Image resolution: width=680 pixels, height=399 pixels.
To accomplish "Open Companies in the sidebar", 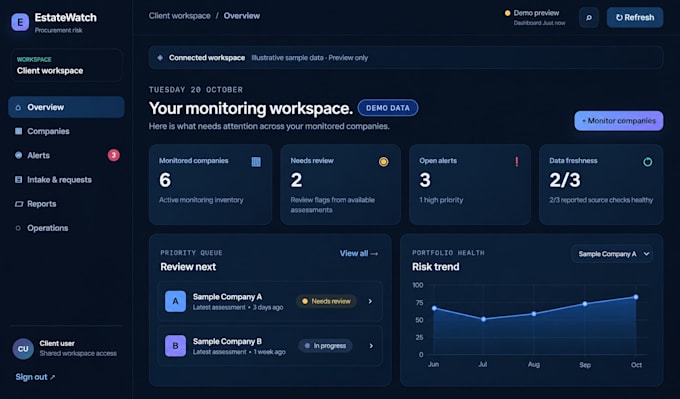I will click(x=66, y=131).
